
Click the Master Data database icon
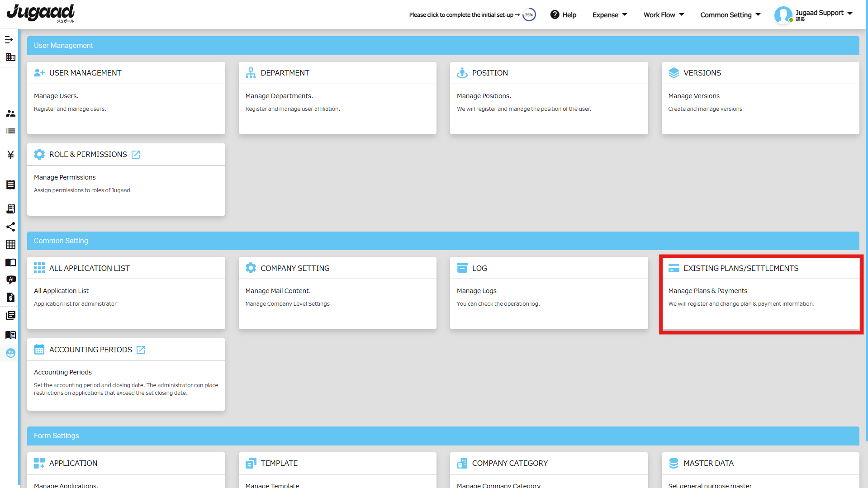[x=674, y=463]
